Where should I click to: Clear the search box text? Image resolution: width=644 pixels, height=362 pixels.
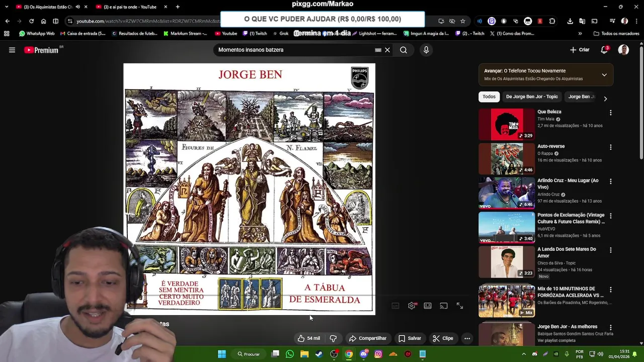387,50
